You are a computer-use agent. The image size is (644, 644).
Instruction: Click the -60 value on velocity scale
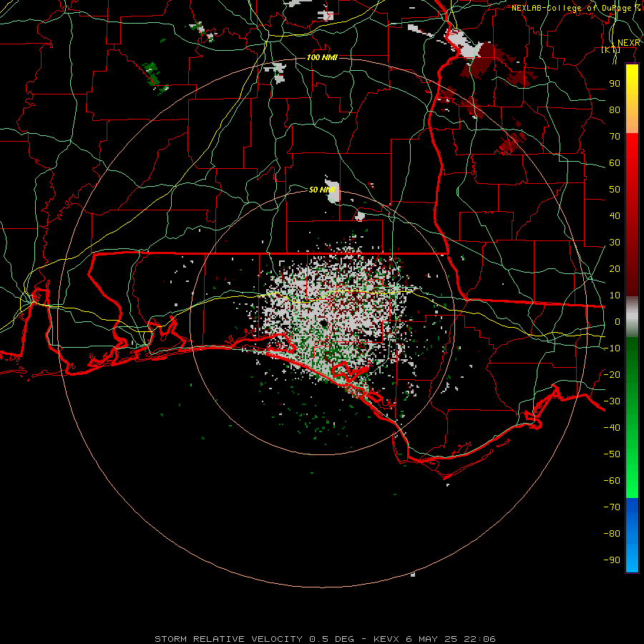tap(612, 481)
